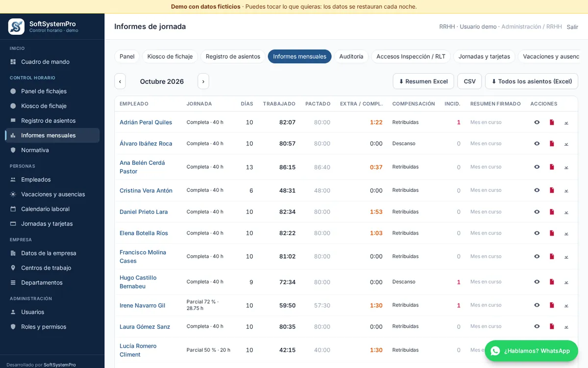This screenshot has height=368, width=588.
Task: View Adrián Peral Quiles report (eye icon)
Action: pyautogui.click(x=537, y=122)
